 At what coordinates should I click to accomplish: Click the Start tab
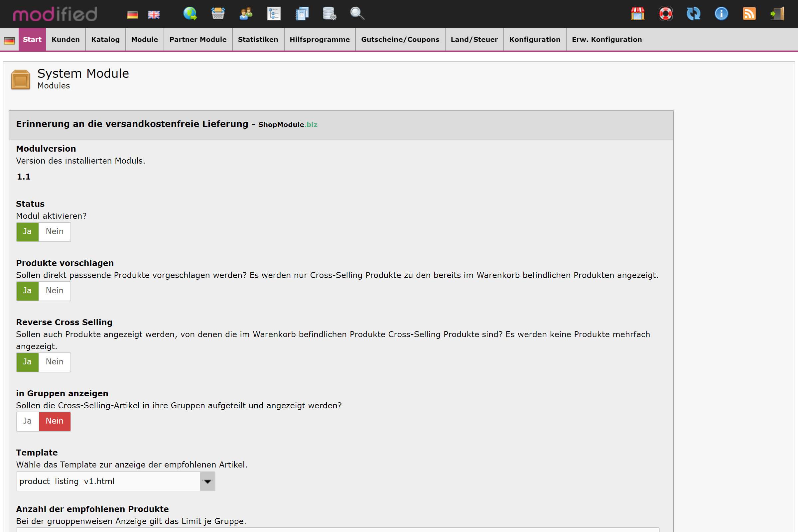(x=32, y=39)
